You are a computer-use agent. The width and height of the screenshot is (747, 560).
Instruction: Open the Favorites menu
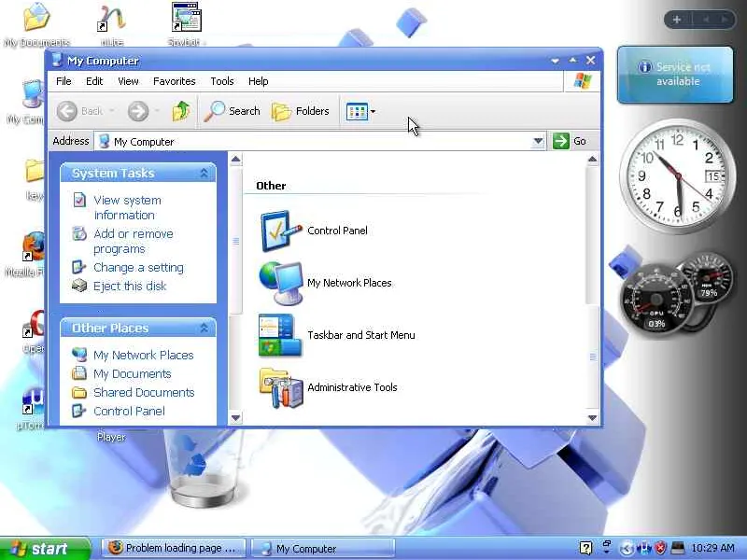[175, 81]
